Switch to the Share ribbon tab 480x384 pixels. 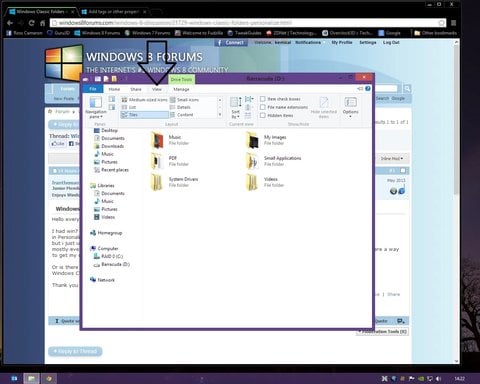click(136, 89)
